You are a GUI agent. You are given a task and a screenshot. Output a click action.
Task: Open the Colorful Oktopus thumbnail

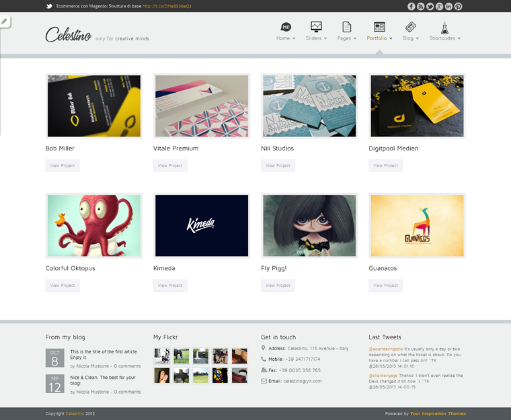[94, 226]
